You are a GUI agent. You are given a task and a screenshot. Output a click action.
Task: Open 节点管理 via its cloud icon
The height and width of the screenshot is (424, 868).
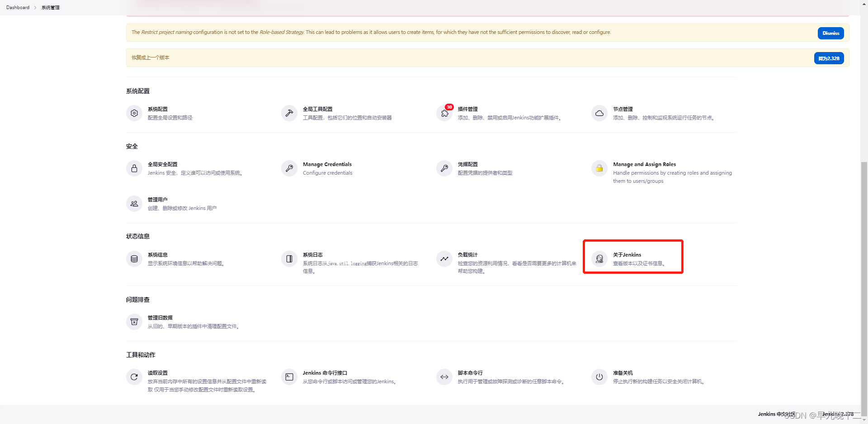pyautogui.click(x=599, y=113)
